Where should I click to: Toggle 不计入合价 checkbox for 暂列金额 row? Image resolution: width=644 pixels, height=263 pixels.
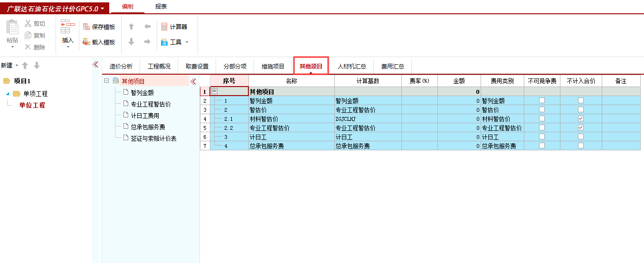(580, 100)
